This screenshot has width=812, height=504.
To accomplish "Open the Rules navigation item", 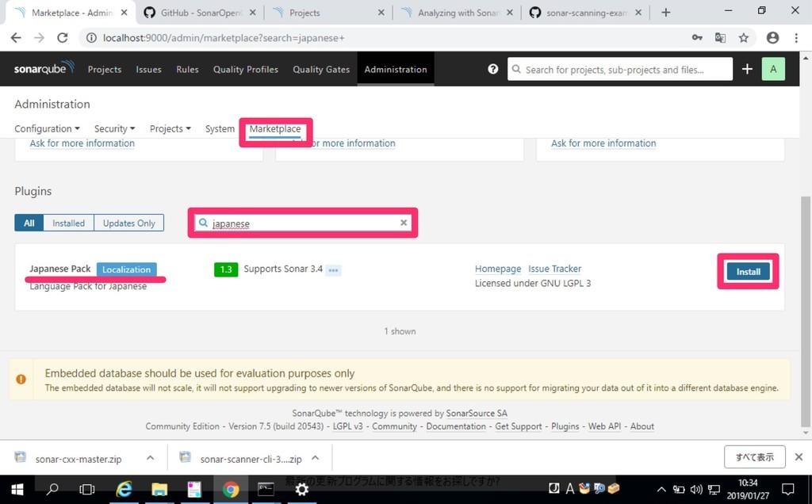I will click(x=187, y=69).
